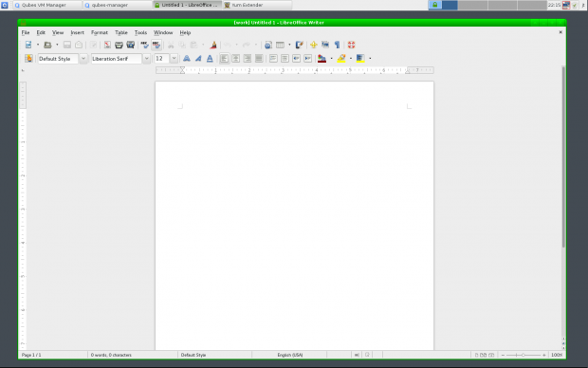
Task: Click the Edit File mode icon
Action: (93, 45)
